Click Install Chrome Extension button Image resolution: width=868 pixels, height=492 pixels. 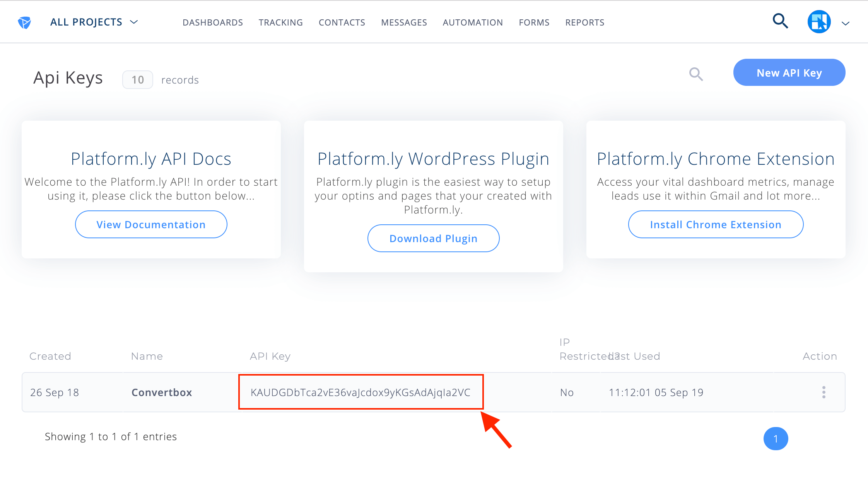[716, 224]
